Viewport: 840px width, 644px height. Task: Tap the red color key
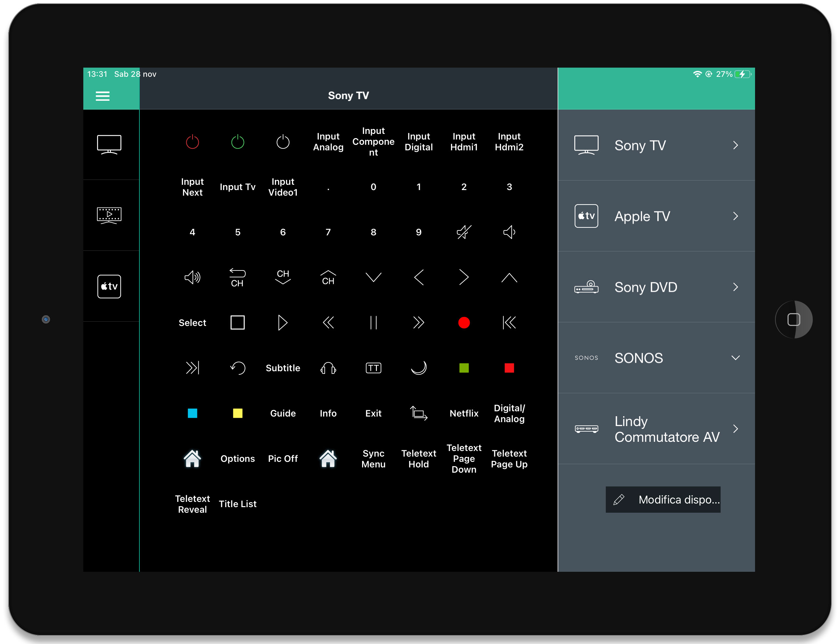[509, 368]
